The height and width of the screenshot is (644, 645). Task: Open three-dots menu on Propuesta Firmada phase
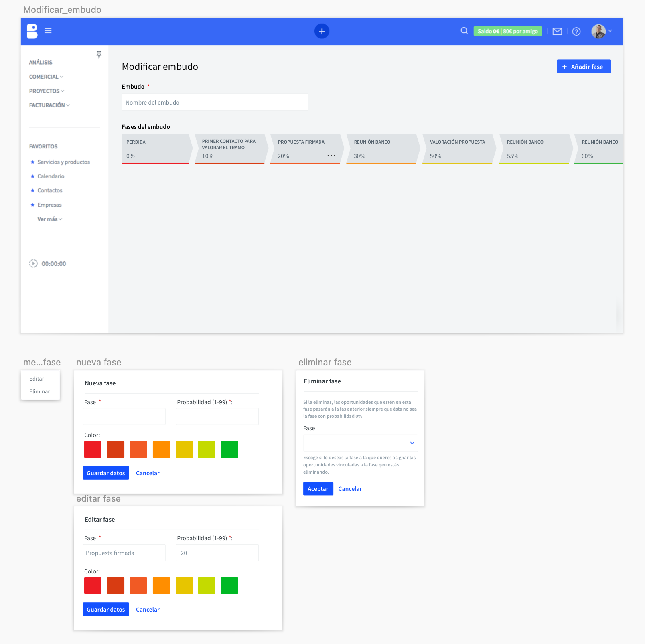coord(331,156)
